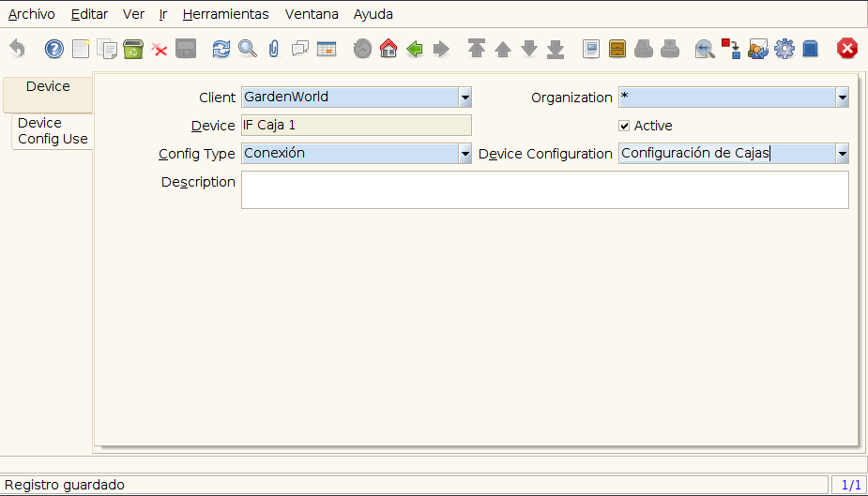Switch to Device Config Use tab
This screenshot has width=868, height=496.
coord(53,131)
